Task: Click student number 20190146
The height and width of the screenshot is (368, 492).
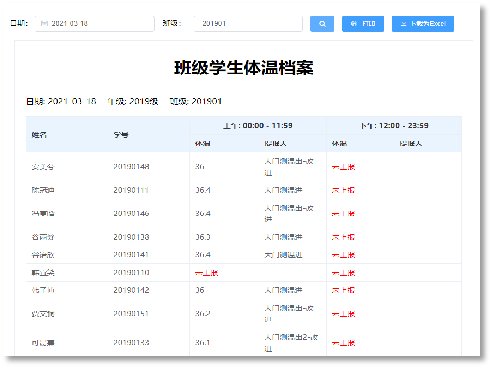Action: click(x=131, y=213)
